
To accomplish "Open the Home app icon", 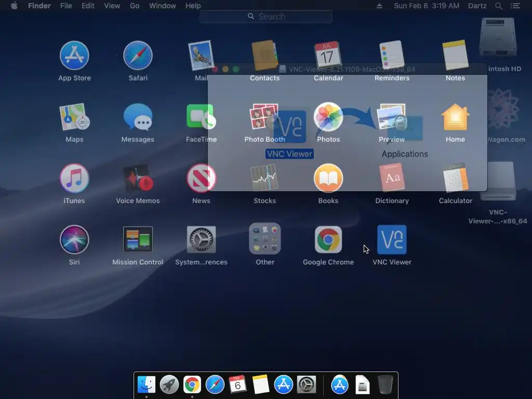I will 455,117.
